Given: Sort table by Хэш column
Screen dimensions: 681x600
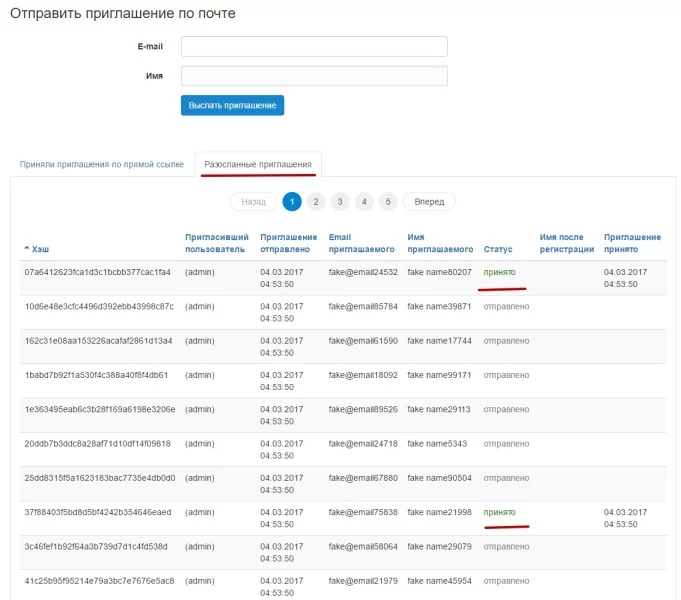Looking at the screenshot, I should [x=40, y=249].
